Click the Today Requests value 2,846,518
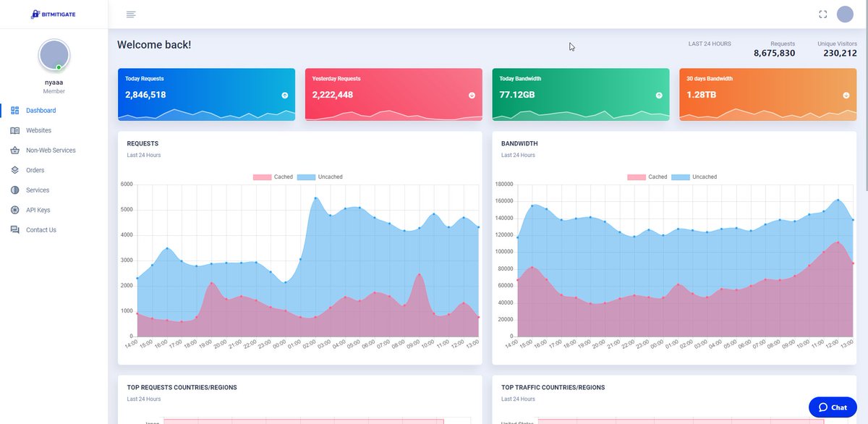 (x=145, y=95)
